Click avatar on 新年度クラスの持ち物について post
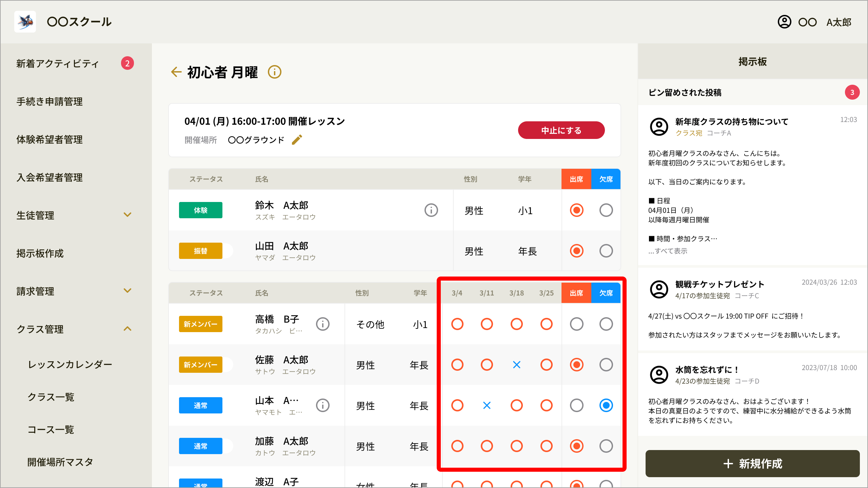This screenshot has height=488, width=868. click(659, 127)
